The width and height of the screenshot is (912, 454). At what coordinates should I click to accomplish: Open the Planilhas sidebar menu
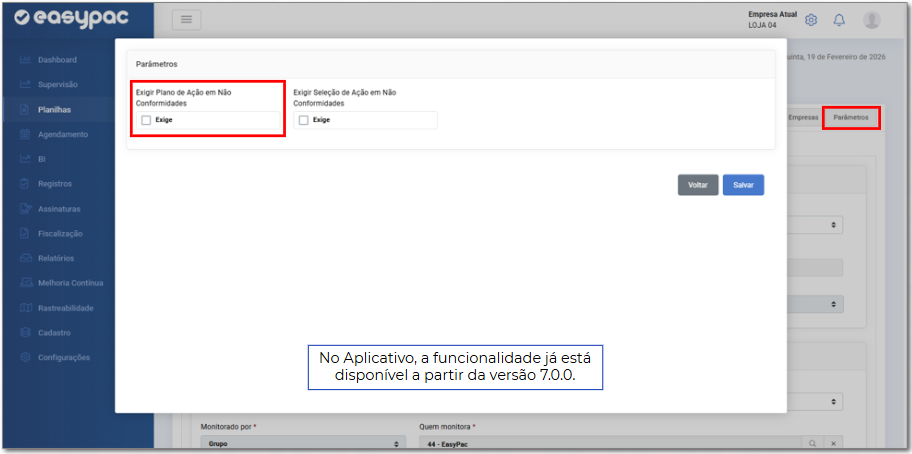pyautogui.click(x=54, y=109)
